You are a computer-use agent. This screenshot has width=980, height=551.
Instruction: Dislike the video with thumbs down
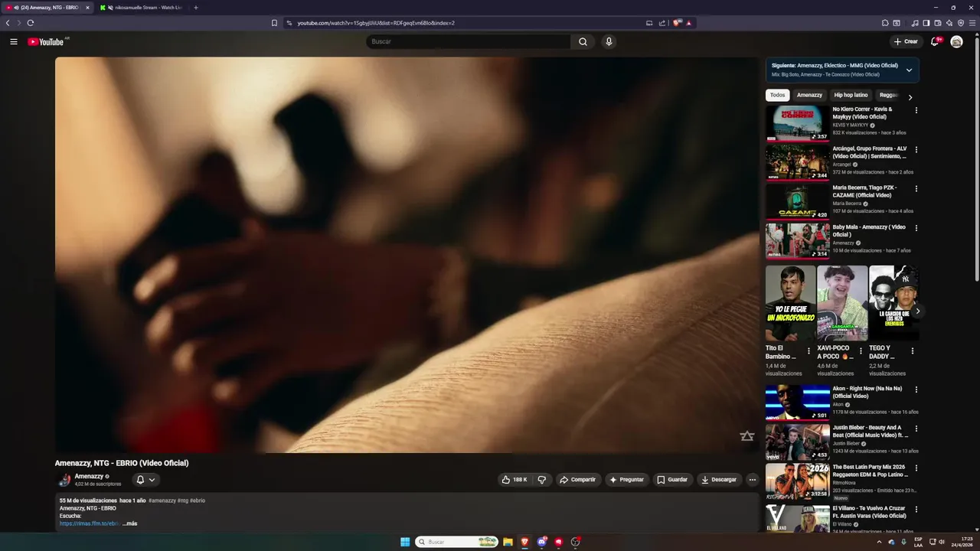click(x=541, y=480)
